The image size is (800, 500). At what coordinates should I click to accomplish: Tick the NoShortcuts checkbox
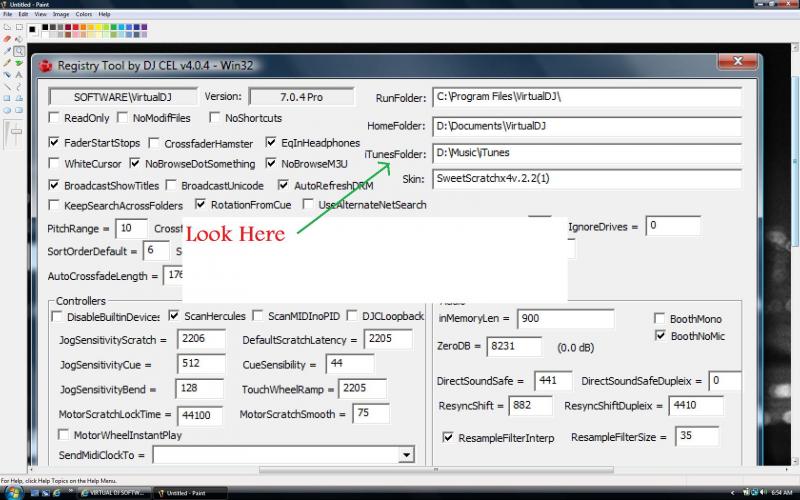(215, 118)
